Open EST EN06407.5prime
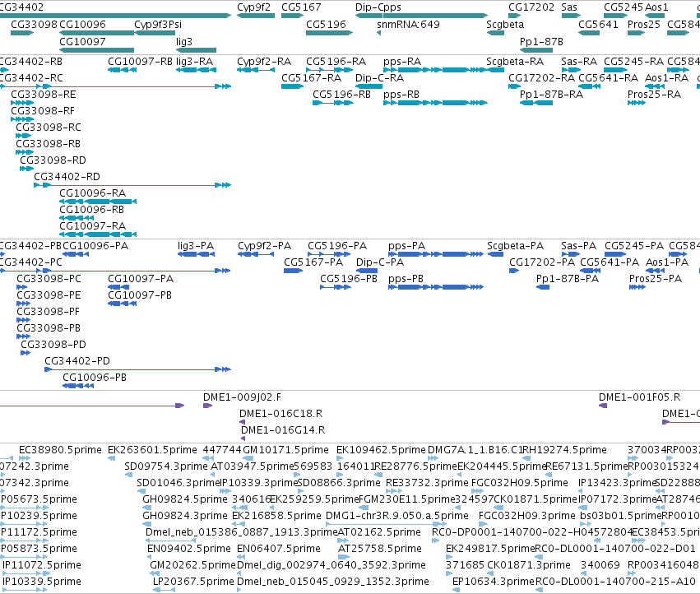Screen dimensions: 700x594 279,549
